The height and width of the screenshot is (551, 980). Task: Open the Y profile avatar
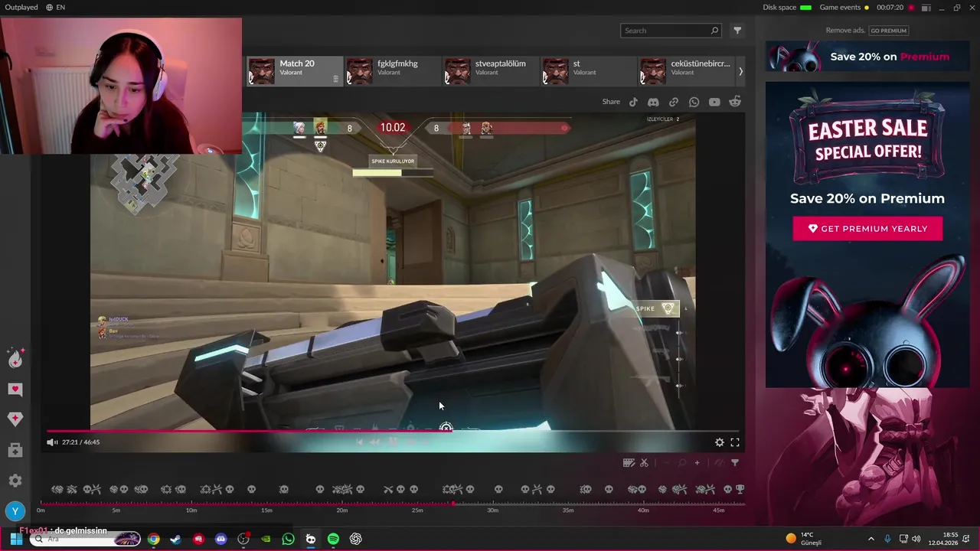15,511
